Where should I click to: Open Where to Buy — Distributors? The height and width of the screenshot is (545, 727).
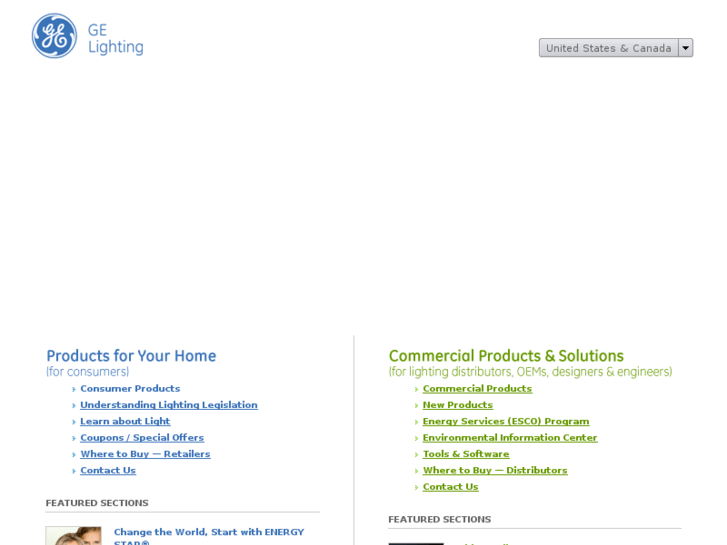click(494, 470)
